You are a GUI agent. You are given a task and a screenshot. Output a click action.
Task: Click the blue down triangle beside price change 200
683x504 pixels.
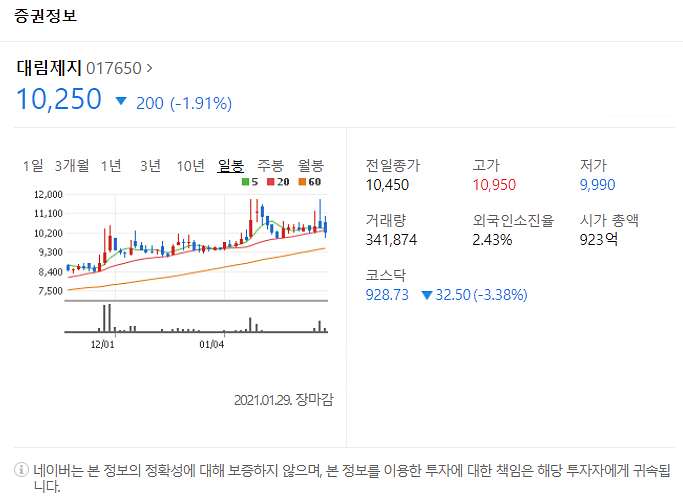(x=121, y=101)
